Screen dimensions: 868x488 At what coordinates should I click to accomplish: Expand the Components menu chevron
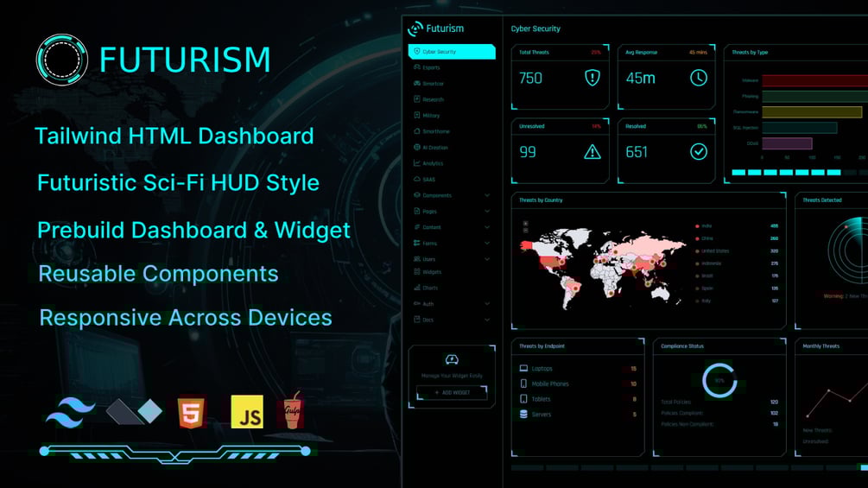coord(487,195)
